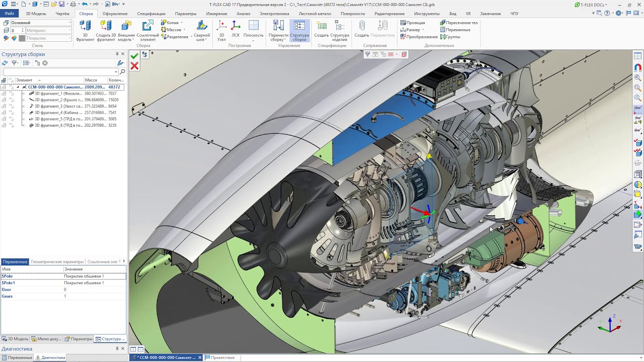Viewport: 644px width, 362px height.
Task: Toggle visibility of ССМ-000-000-000 Самолет root
Action: [x=4, y=87]
